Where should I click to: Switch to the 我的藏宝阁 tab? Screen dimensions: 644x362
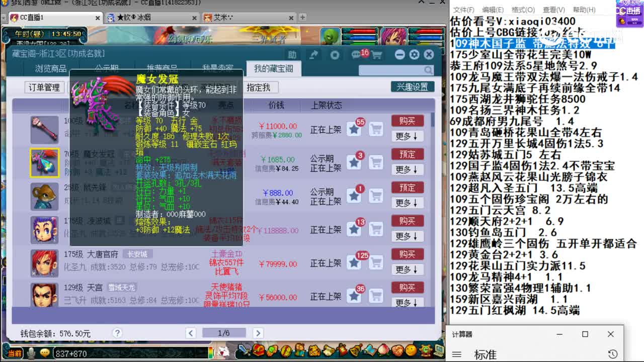(x=273, y=69)
